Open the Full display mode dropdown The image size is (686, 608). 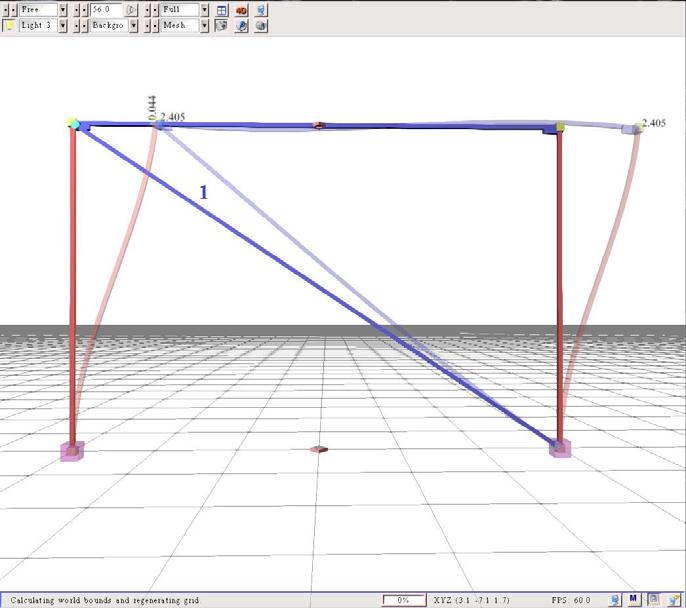tap(204, 9)
